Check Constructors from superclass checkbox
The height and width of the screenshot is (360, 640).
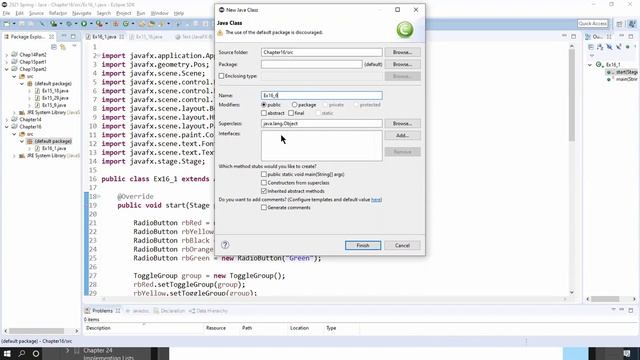point(264,183)
